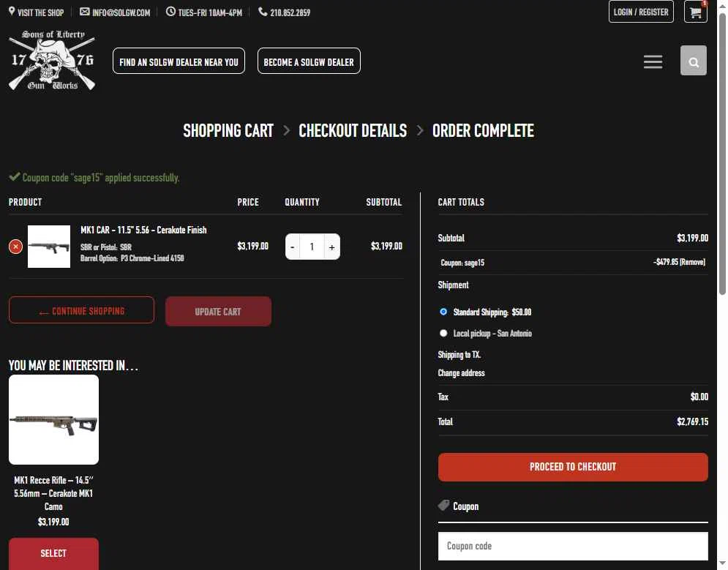This screenshot has width=728, height=570.
Task: Go to Order Complete step
Action: [x=484, y=131]
